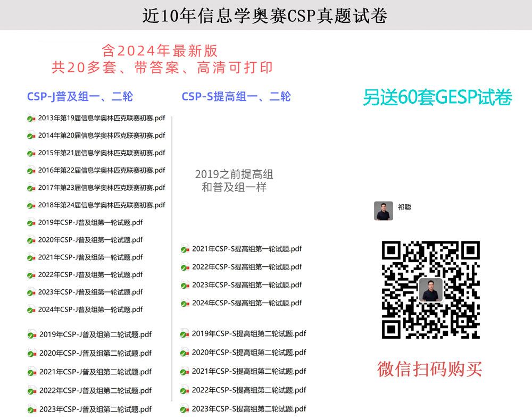Click the PDF icon beside 2020年CSP-J普及组第一轮试题
Screen dimensions: 532x419
31,240
